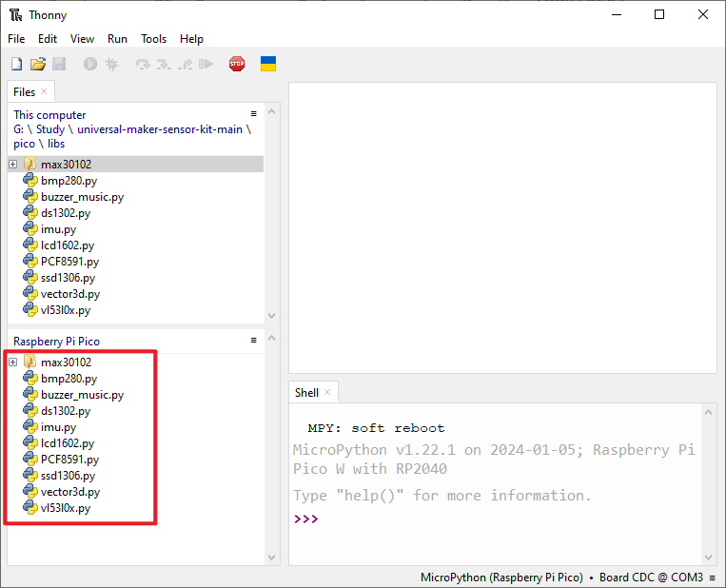The width and height of the screenshot is (726, 588).
Task: Open the Edit menu
Action: click(48, 39)
